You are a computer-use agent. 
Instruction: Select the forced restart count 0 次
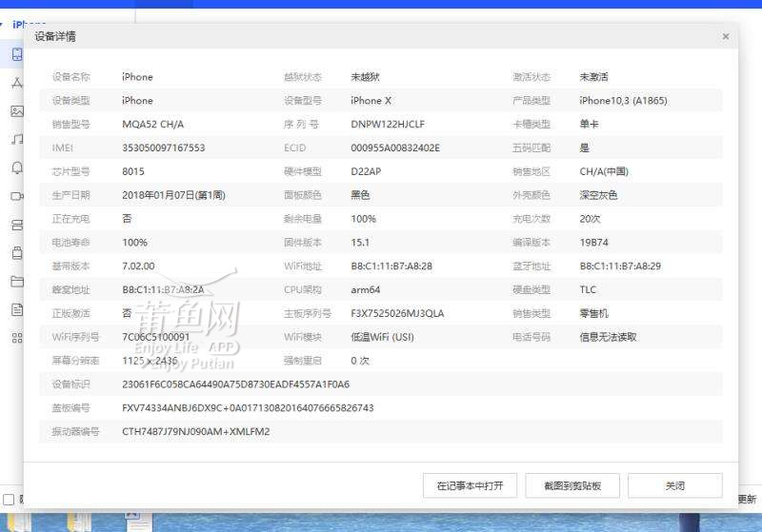[360, 361]
